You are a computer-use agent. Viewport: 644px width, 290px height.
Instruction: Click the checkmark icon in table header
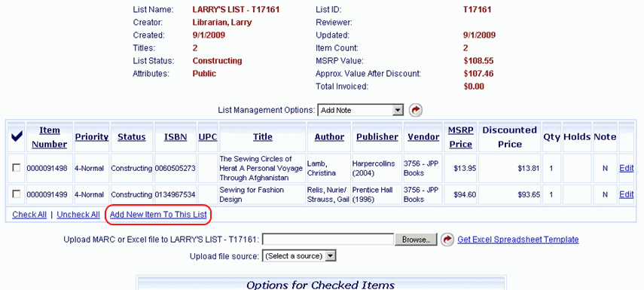pos(17,137)
